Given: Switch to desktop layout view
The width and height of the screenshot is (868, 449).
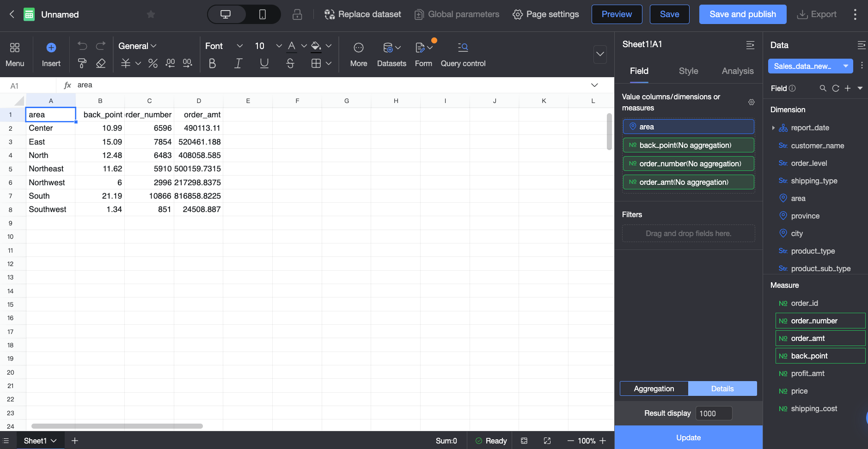Looking at the screenshot, I should tap(226, 14).
